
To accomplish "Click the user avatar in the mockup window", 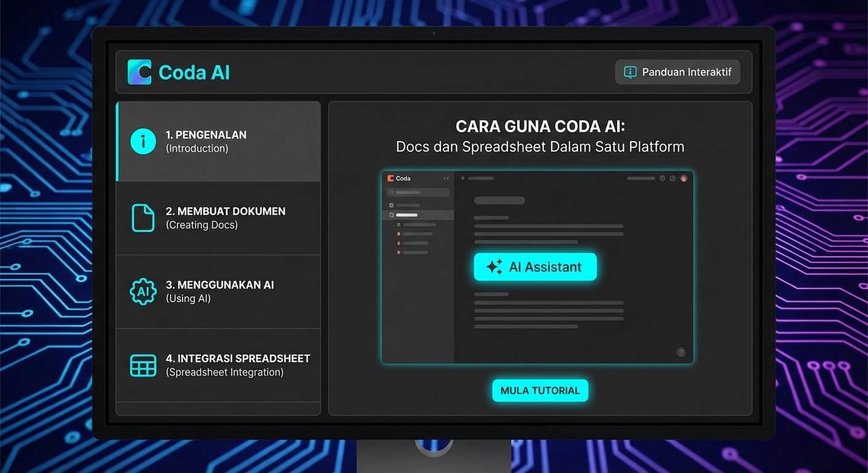I will coord(684,179).
